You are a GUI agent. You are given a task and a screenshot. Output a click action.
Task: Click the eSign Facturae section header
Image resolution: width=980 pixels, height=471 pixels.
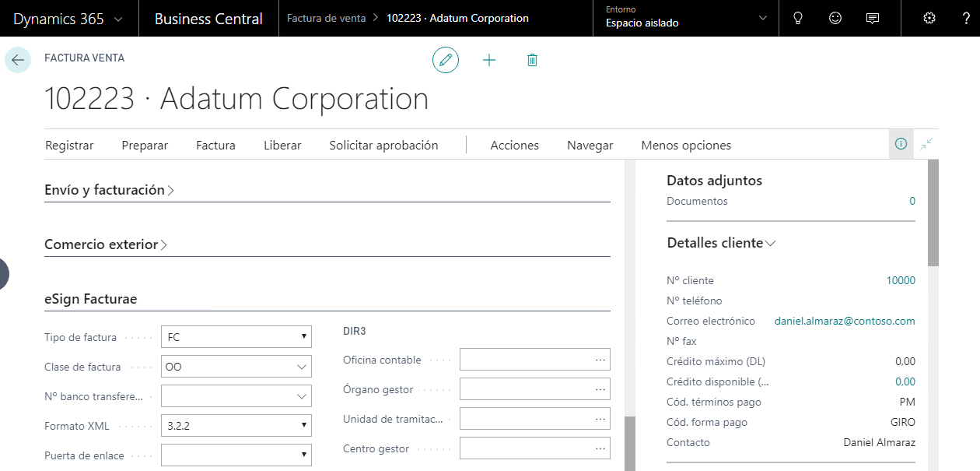point(91,299)
